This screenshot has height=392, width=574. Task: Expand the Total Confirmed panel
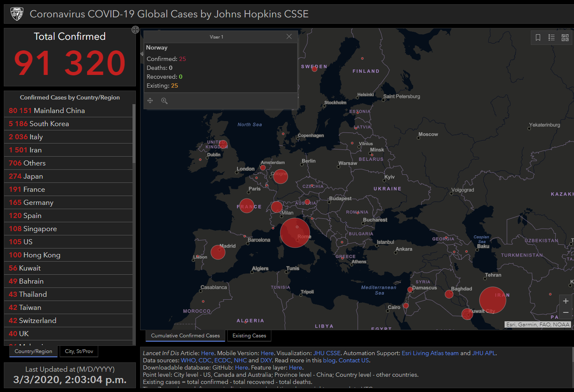(x=135, y=30)
